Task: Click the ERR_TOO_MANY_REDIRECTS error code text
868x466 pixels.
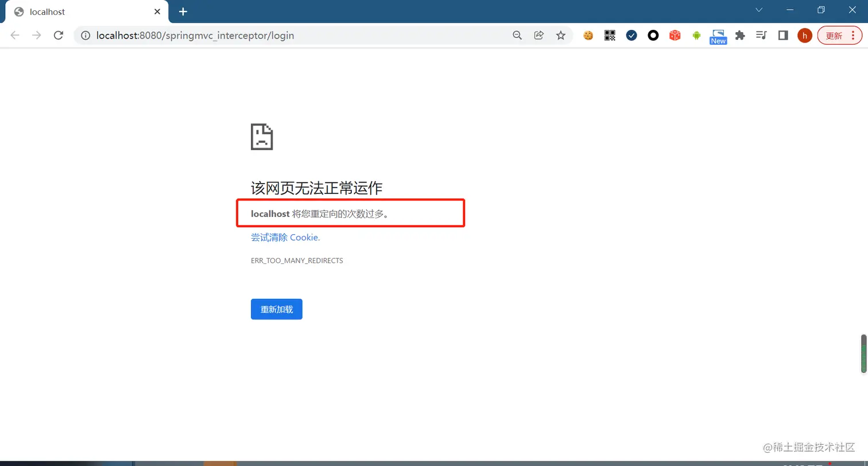Action: click(297, 261)
